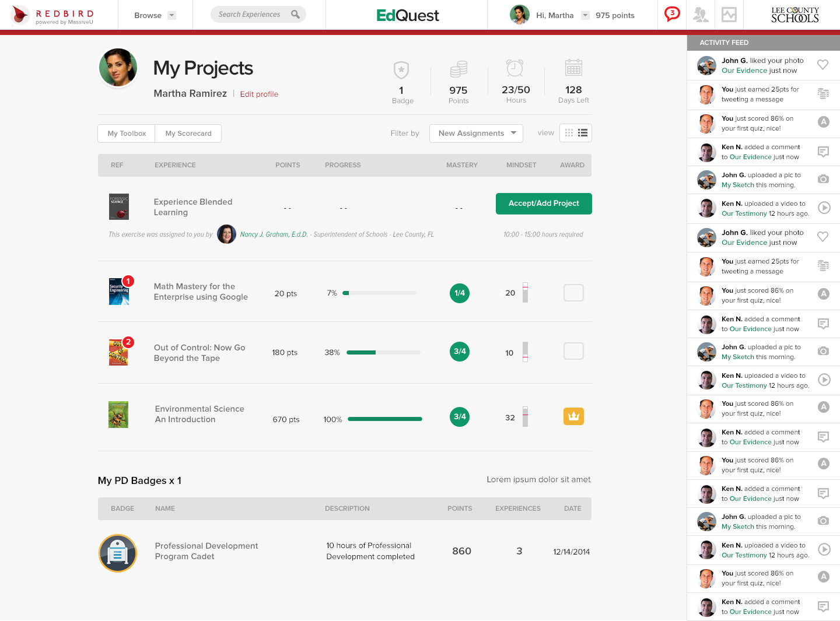
Task: Click Math Mastery mindset level indicator
Action: [x=525, y=293]
